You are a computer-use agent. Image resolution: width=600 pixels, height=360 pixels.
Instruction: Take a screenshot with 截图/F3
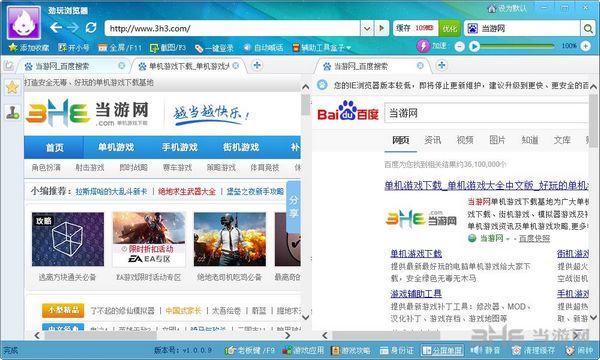168,47
